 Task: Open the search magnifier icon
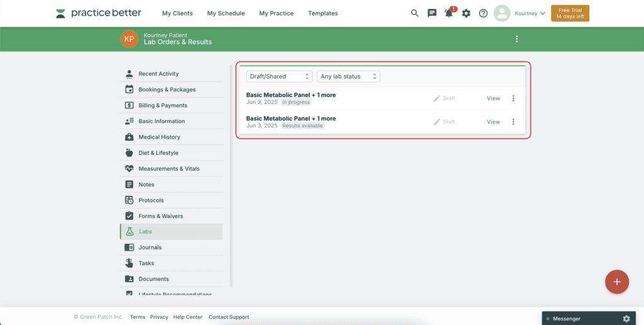415,13
